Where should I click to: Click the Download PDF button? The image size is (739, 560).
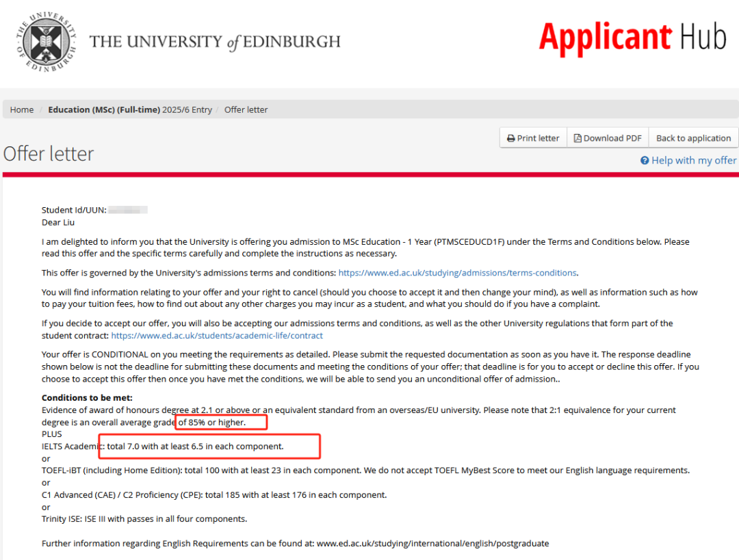pyautogui.click(x=608, y=138)
